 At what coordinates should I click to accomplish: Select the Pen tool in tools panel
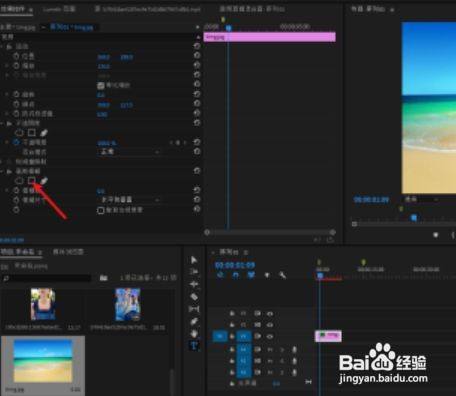tap(194, 321)
